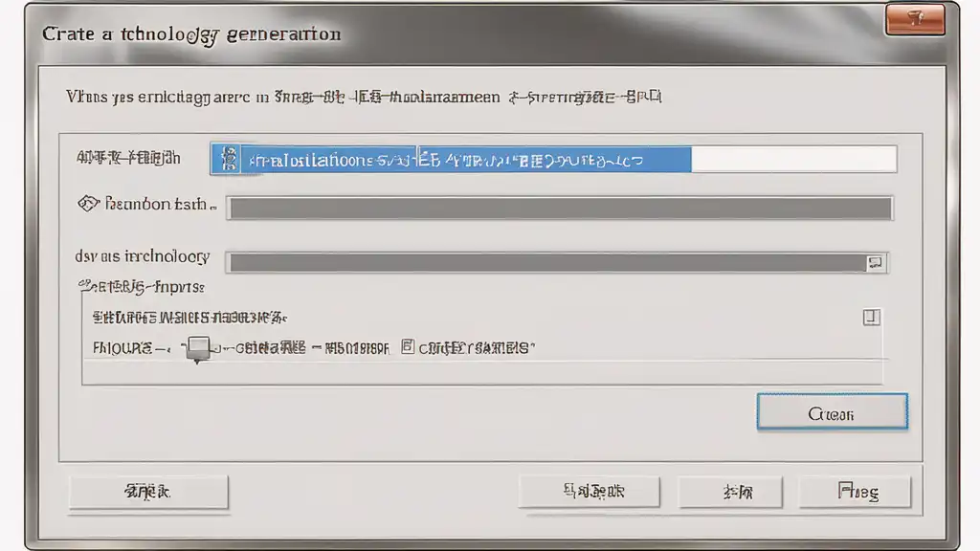Click the monitor icon after 'FNOURS'

198,349
